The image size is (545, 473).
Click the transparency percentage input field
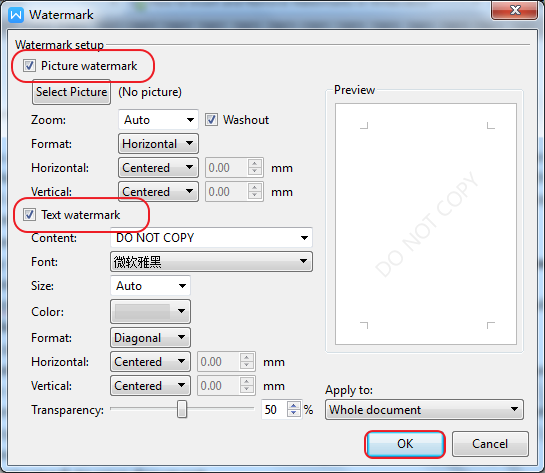click(x=275, y=409)
